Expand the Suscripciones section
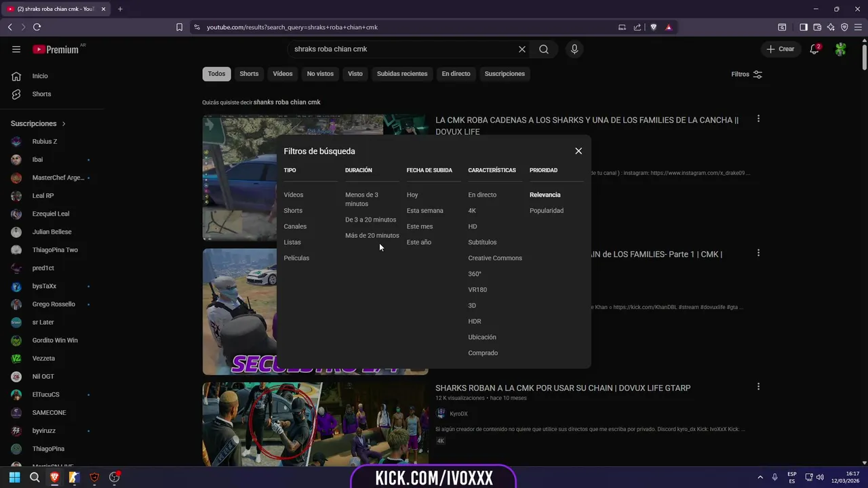 38,123
